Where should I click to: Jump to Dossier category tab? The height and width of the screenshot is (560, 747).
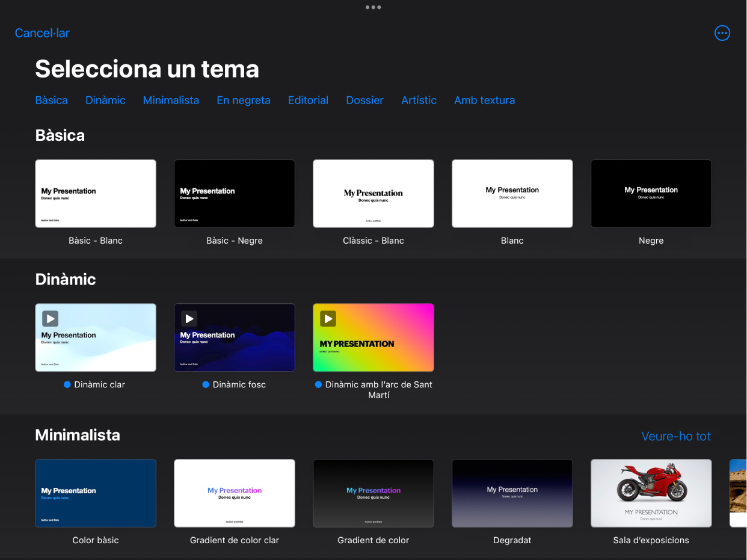364,100
